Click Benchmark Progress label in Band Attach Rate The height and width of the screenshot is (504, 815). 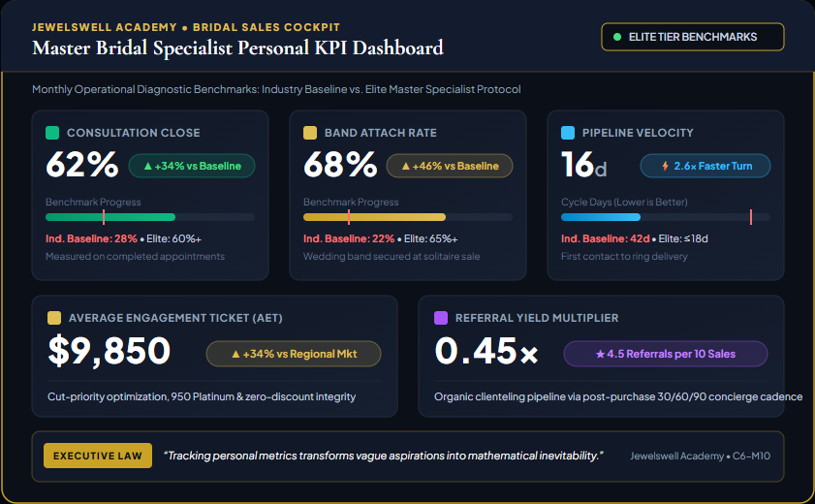(x=351, y=202)
